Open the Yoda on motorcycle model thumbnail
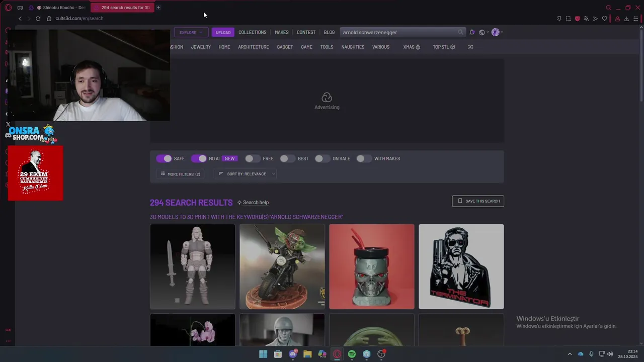The height and width of the screenshot is (362, 644). pos(282,266)
